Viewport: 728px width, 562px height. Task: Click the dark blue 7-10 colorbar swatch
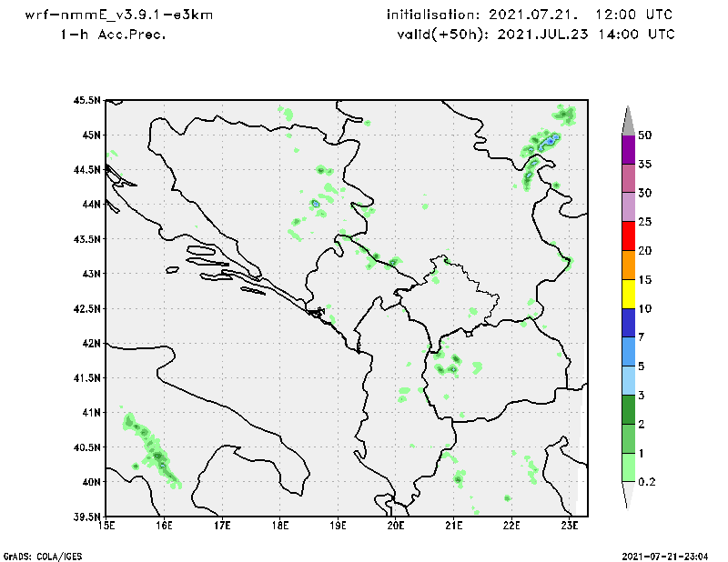pos(628,323)
